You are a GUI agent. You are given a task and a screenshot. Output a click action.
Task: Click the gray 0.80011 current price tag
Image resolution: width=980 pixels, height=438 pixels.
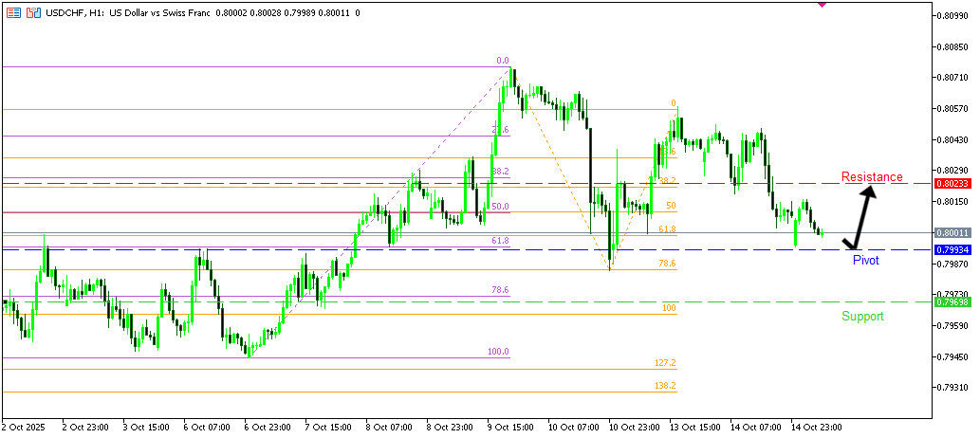tap(952, 232)
